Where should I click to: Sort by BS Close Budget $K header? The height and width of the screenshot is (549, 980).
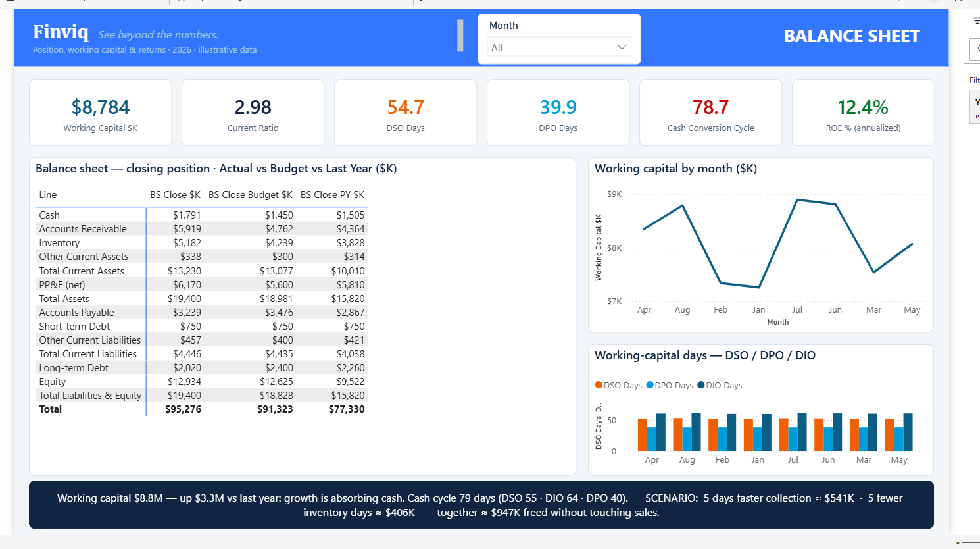251,195
